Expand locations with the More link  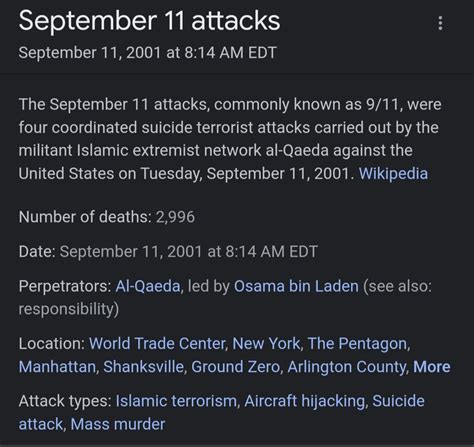pyautogui.click(x=432, y=367)
